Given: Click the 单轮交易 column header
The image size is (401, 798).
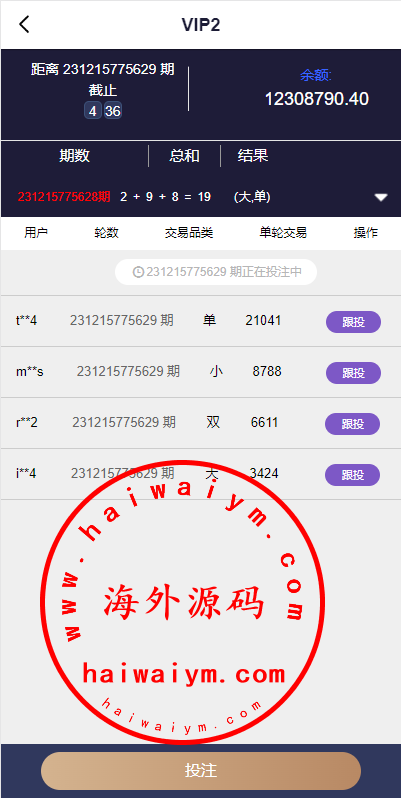Looking at the screenshot, I should pos(283,233).
